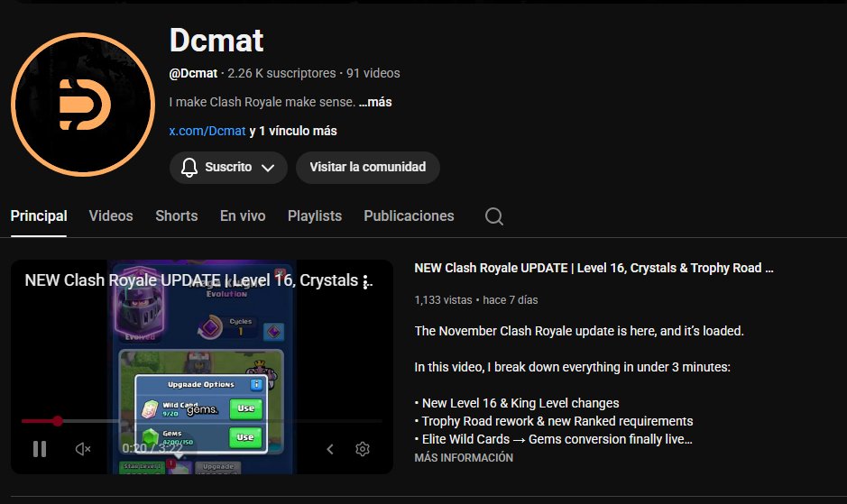Image resolution: width=847 pixels, height=504 pixels.
Task: Go to the Publicaciones tab
Action: (409, 216)
